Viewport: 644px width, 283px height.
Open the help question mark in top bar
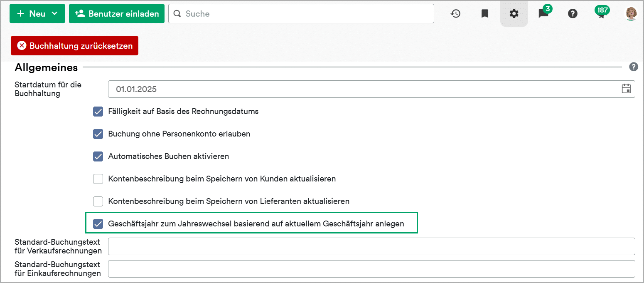pyautogui.click(x=573, y=14)
